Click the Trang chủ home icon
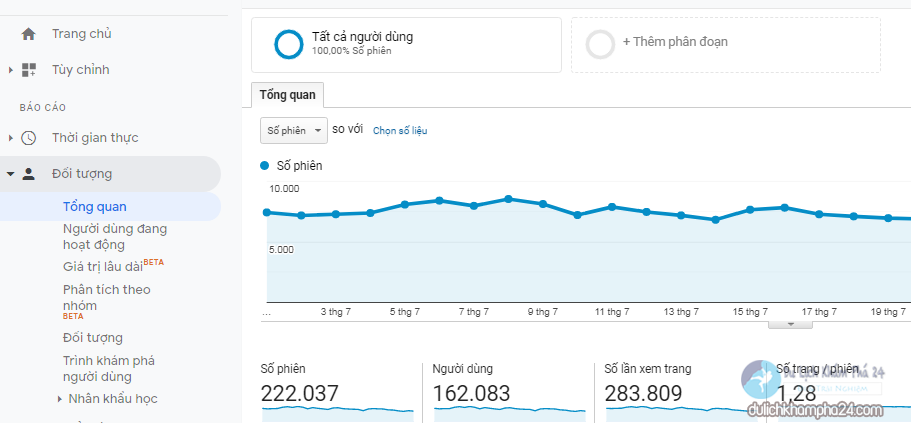911x423 pixels. pos(28,34)
